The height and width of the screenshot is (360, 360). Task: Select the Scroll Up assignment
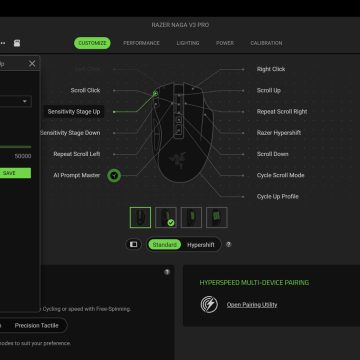pos(269,90)
